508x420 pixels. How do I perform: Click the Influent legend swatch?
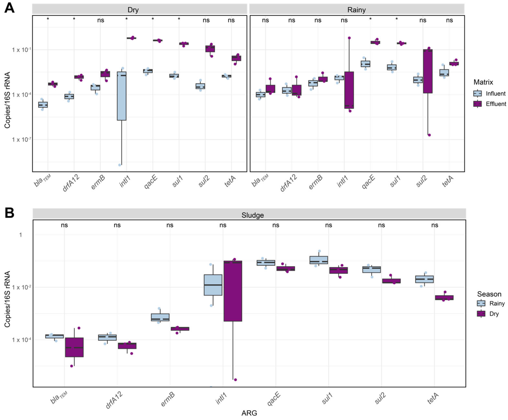(x=477, y=93)
